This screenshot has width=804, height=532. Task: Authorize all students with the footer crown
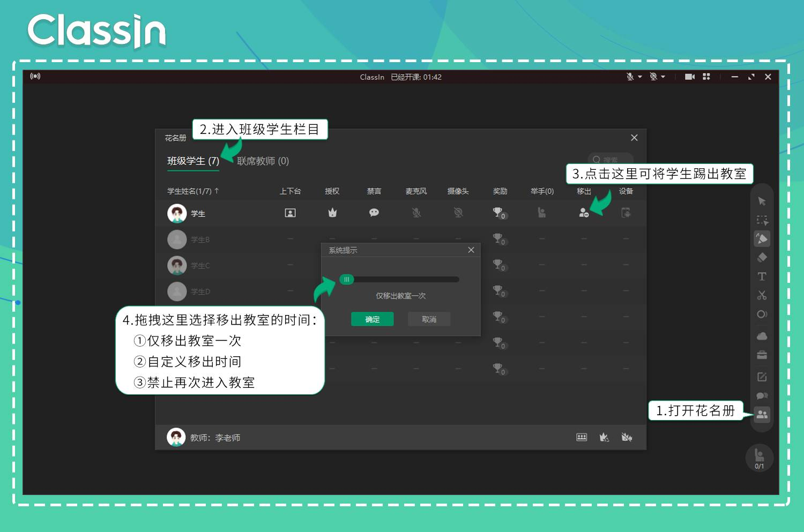pyautogui.click(x=604, y=437)
